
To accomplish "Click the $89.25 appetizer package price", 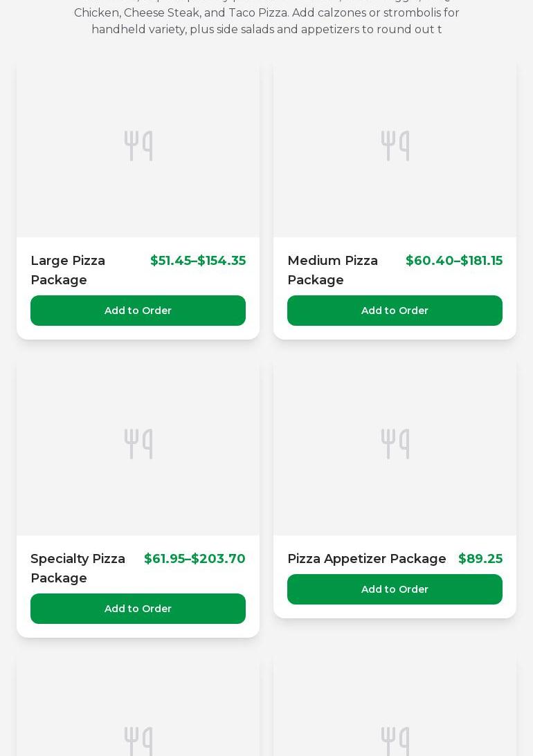I will pyautogui.click(x=480, y=559).
